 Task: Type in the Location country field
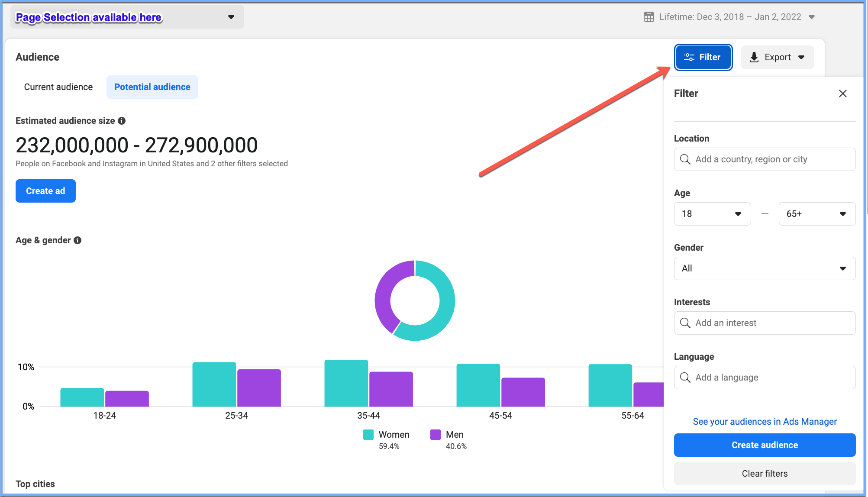765,159
